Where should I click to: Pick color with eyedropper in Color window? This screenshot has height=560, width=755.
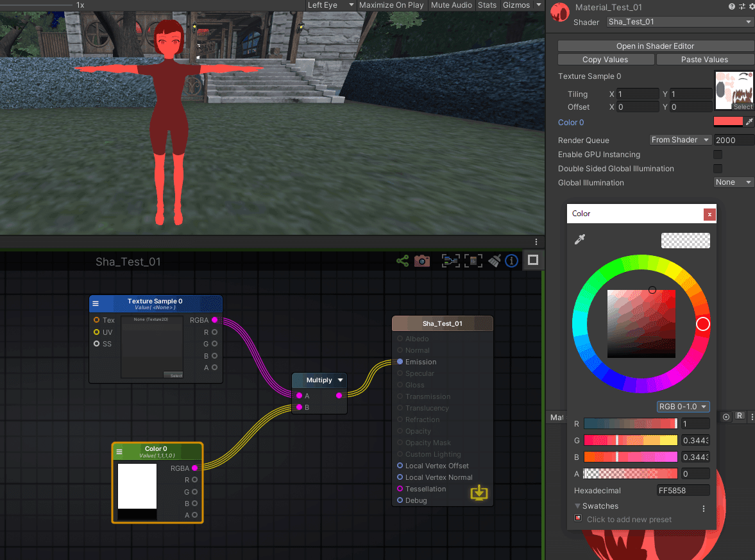coord(580,239)
